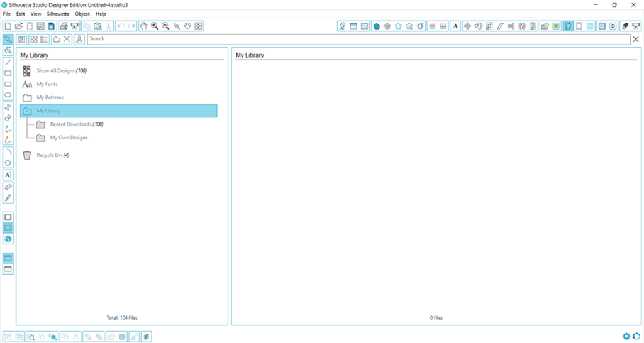Click the Fit to Window icon

click(x=198, y=26)
